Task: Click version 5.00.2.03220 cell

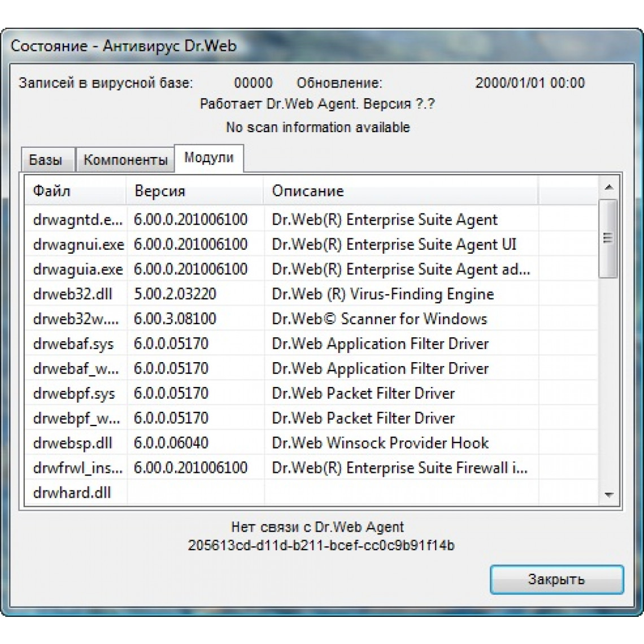Action: (175, 294)
